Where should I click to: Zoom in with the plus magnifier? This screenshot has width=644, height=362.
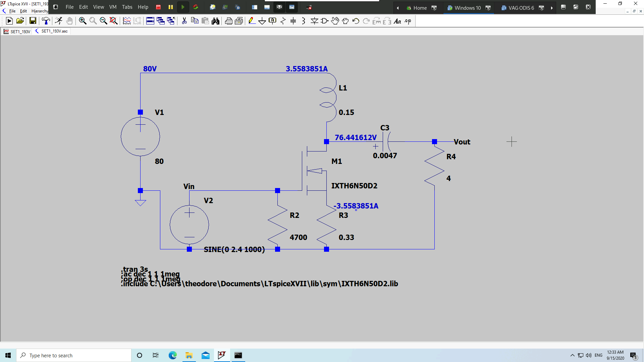(83, 21)
